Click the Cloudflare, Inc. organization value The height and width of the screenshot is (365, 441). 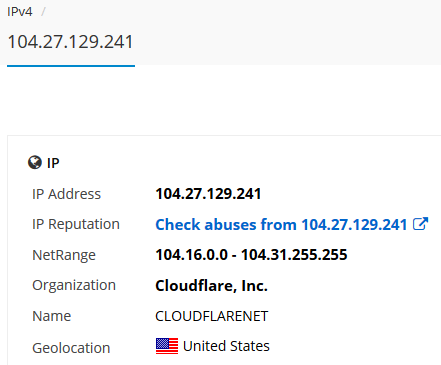212,286
